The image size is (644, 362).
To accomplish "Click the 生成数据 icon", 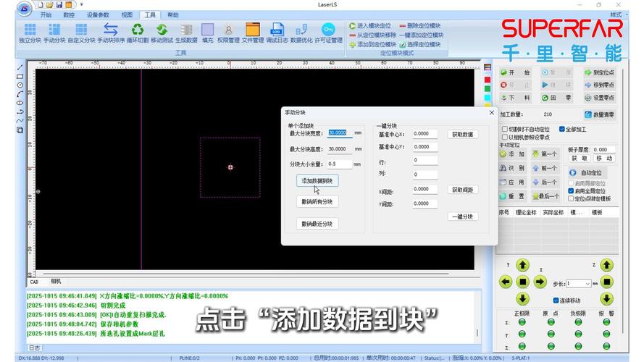I will 186,30.
